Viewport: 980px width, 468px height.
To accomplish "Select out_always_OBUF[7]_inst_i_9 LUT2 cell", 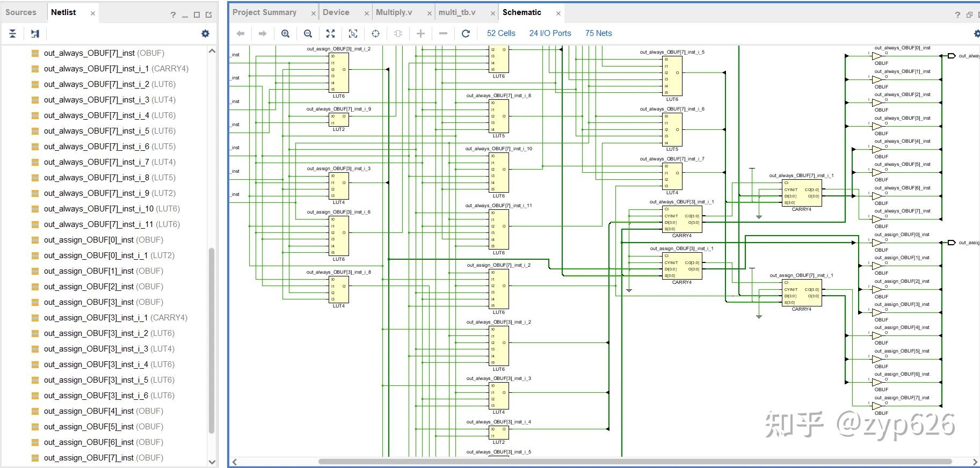I will click(103, 193).
